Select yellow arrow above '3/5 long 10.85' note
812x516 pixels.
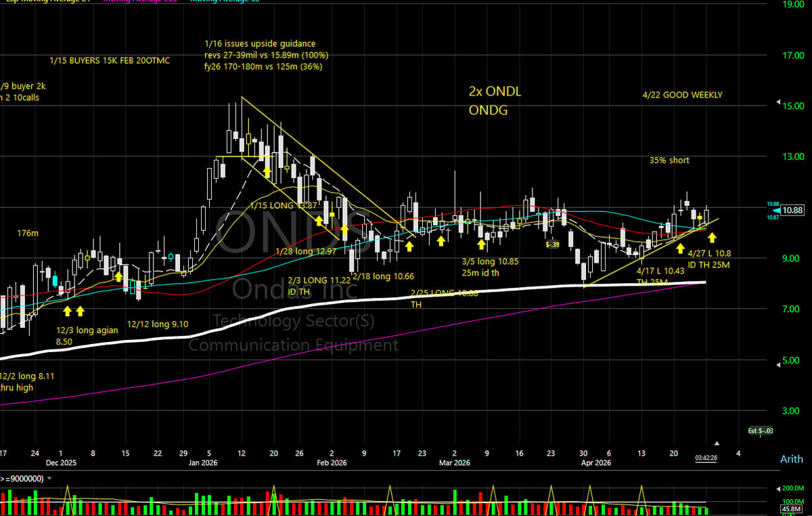(482, 244)
